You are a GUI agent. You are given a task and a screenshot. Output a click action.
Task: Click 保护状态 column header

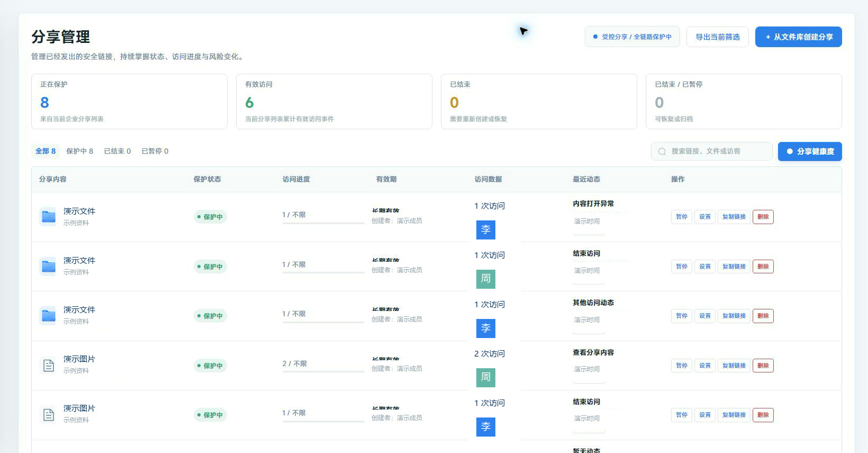click(207, 179)
